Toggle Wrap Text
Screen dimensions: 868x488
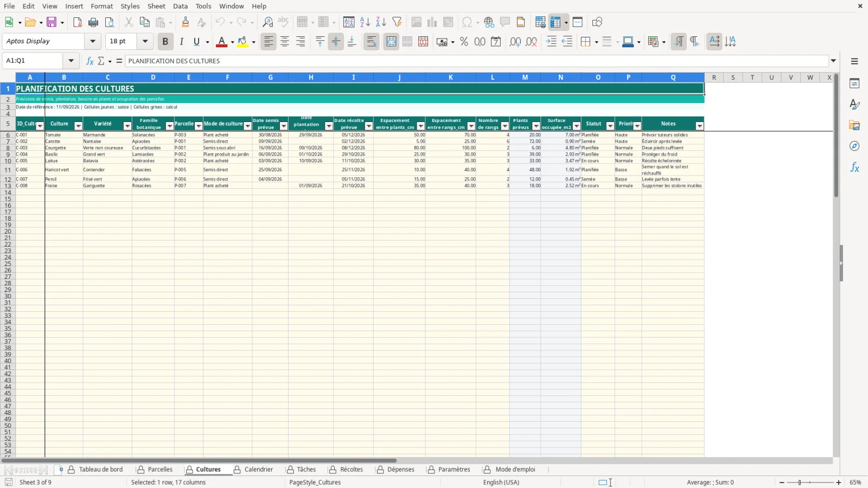372,42
